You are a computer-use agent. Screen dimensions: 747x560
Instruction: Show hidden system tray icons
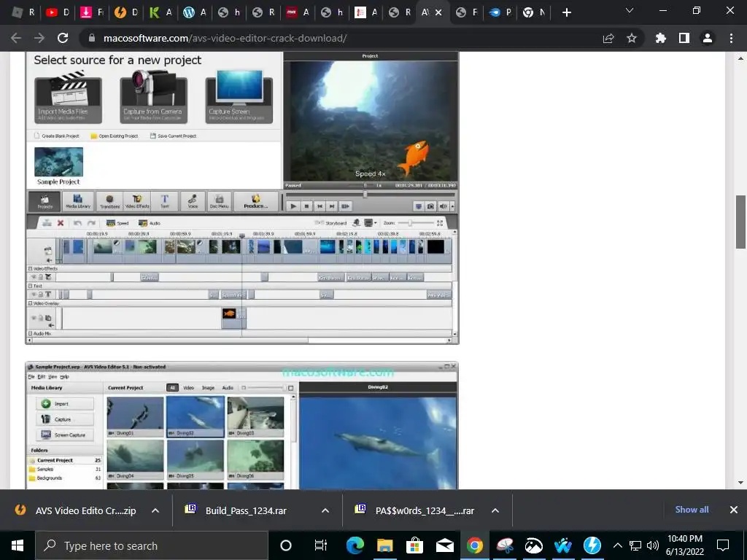(617, 545)
